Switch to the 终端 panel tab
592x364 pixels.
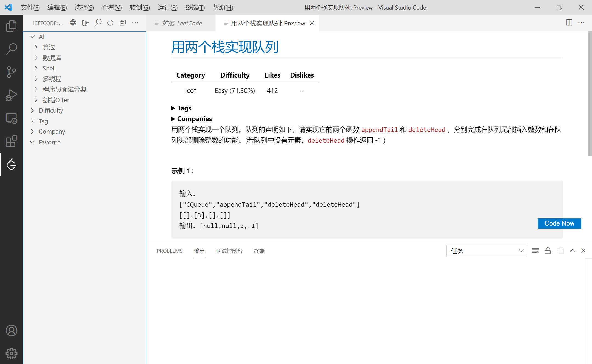point(259,251)
